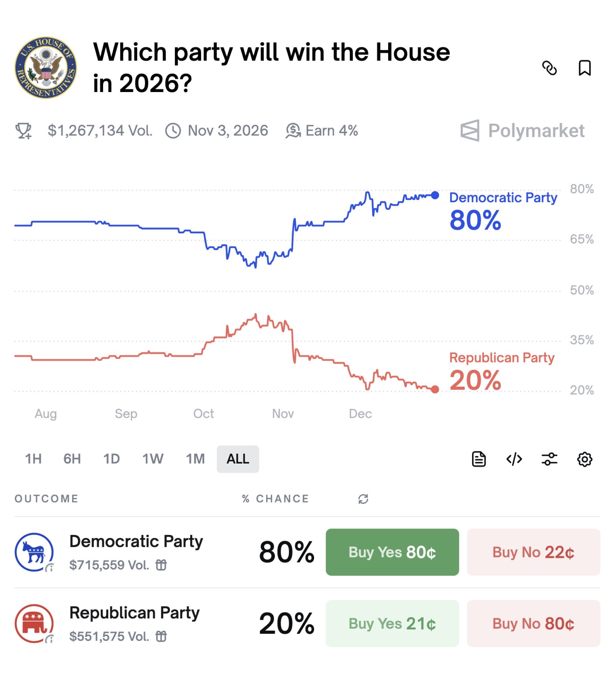Open the market rules document icon

tap(479, 459)
